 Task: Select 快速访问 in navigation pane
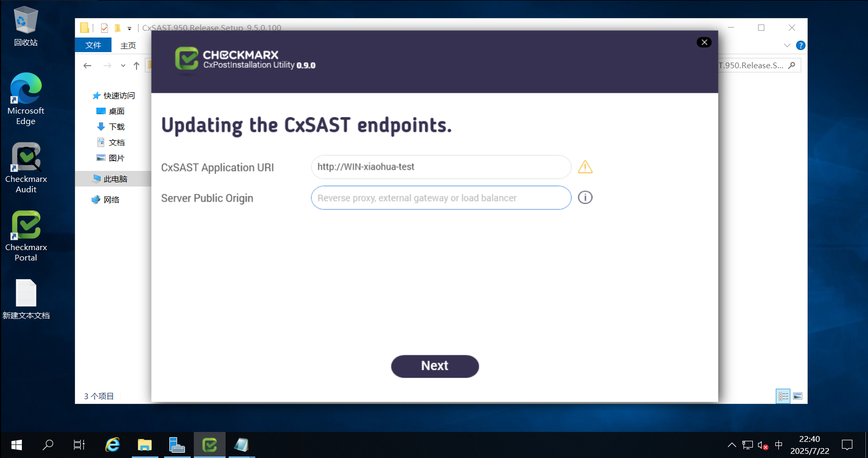click(114, 95)
